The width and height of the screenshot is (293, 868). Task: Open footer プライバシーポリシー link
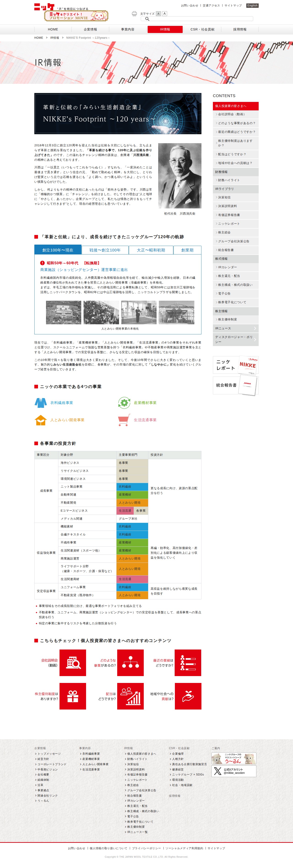click(146, 849)
